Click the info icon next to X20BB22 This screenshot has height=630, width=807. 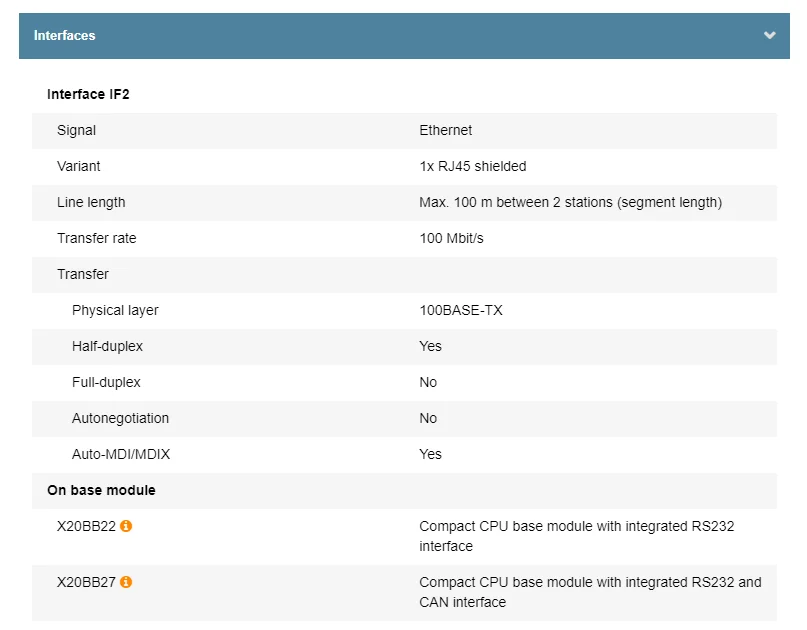[126, 526]
